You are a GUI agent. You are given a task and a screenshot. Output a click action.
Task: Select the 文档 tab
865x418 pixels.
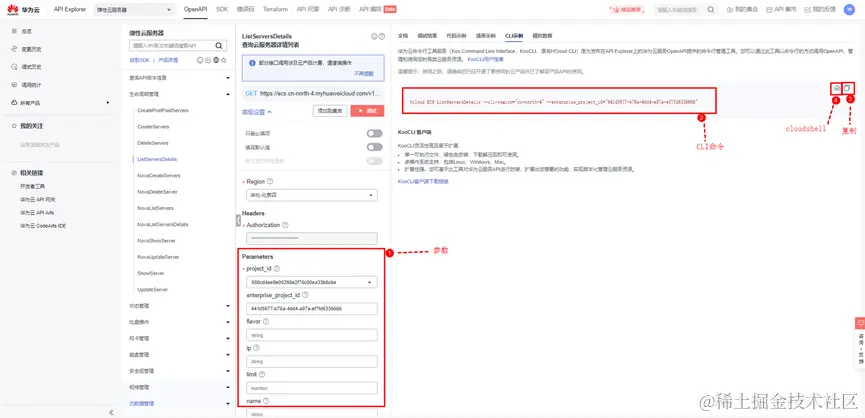click(x=403, y=36)
